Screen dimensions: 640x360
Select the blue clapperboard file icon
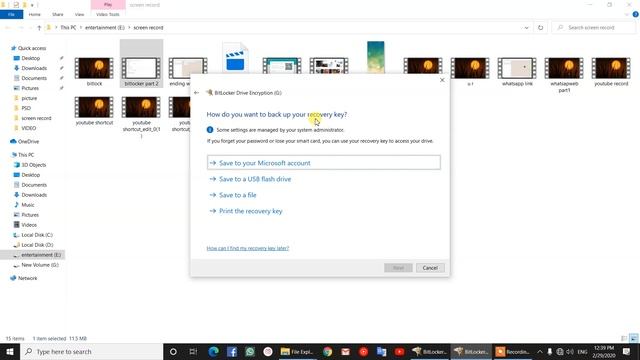click(235, 58)
